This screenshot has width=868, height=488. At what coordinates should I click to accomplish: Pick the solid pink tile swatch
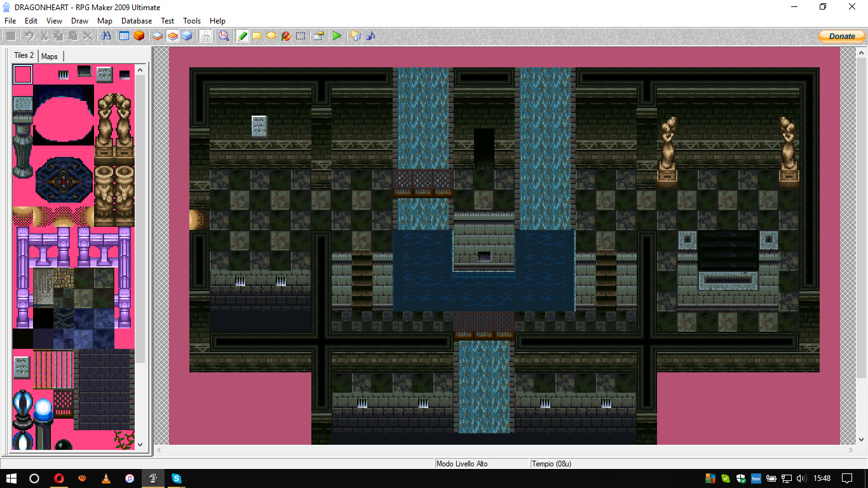click(23, 74)
